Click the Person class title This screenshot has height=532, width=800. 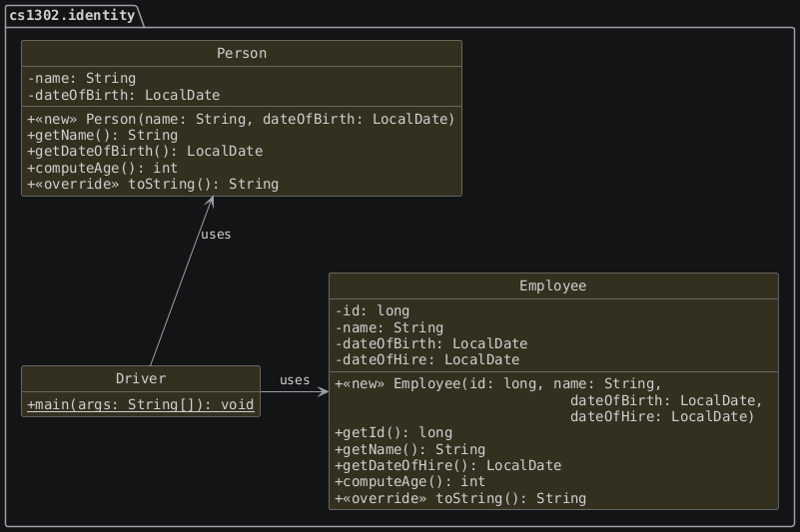pos(242,53)
